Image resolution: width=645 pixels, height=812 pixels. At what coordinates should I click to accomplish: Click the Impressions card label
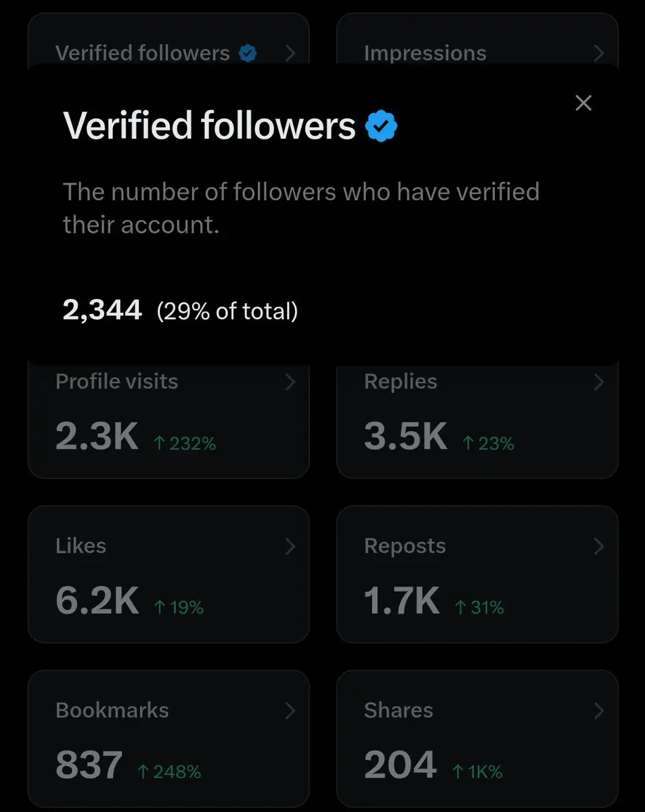(x=425, y=53)
